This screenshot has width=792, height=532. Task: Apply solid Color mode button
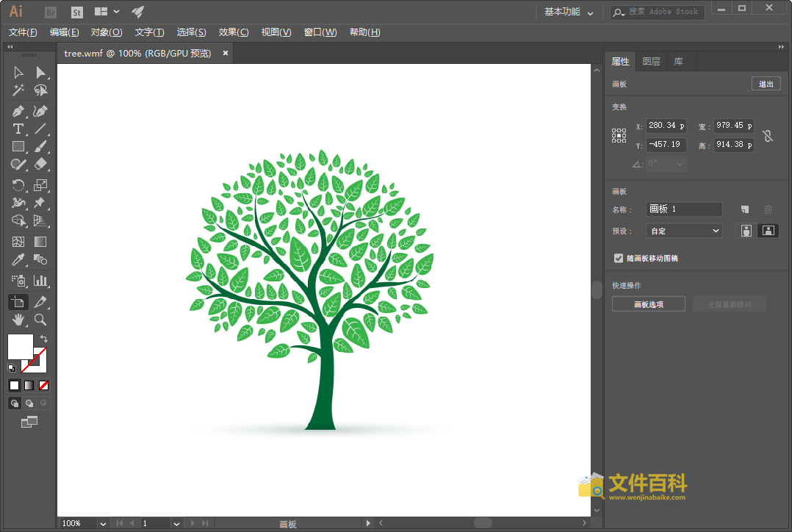point(14,386)
